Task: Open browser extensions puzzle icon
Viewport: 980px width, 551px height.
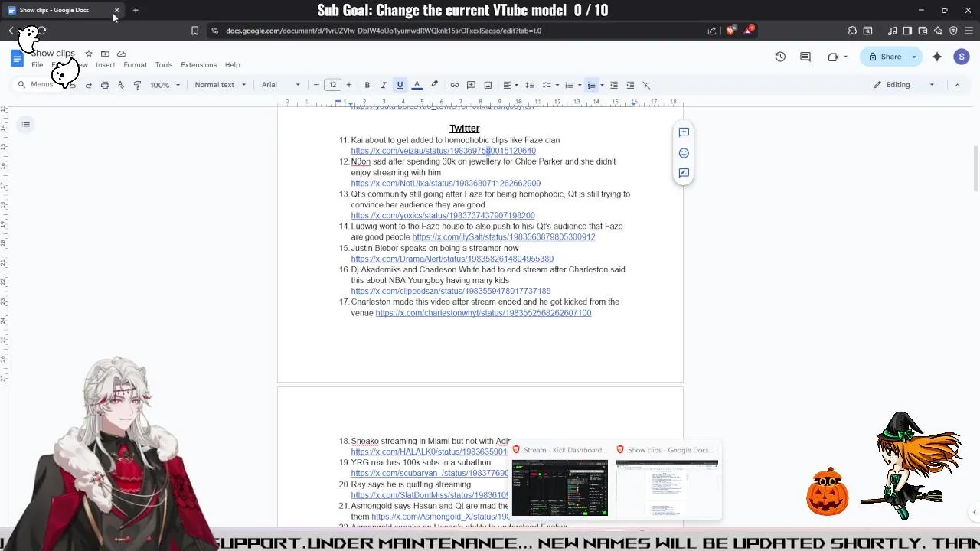Action: click(852, 31)
